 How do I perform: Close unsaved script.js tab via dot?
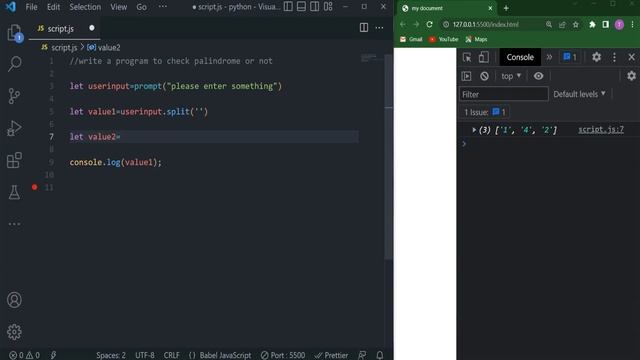92,28
